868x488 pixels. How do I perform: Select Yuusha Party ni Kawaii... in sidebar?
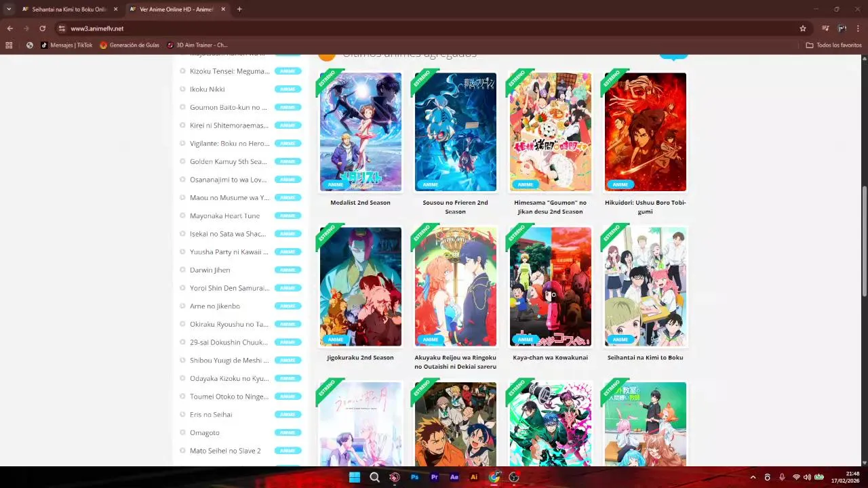pyautogui.click(x=230, y=252)
